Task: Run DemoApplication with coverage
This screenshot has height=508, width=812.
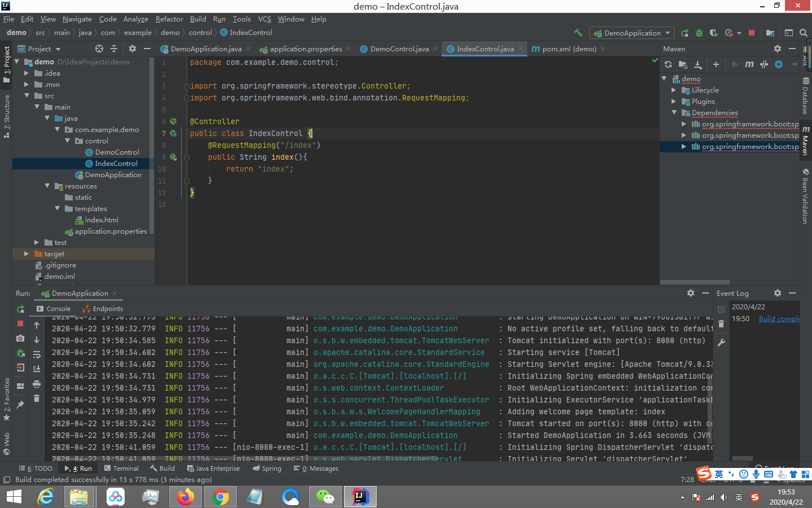Action: (x=713, y=33)
